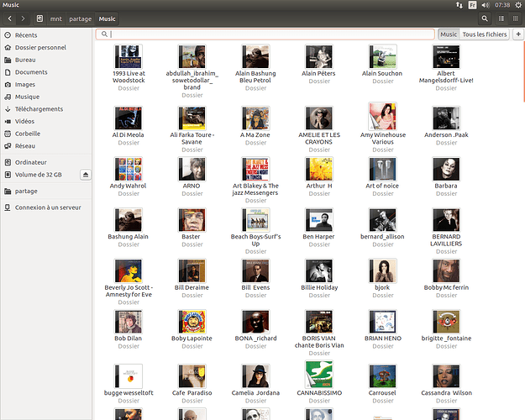Select Alain Bashung Bleu Petrol folder
525x420 pixels.
click(255, 68)
